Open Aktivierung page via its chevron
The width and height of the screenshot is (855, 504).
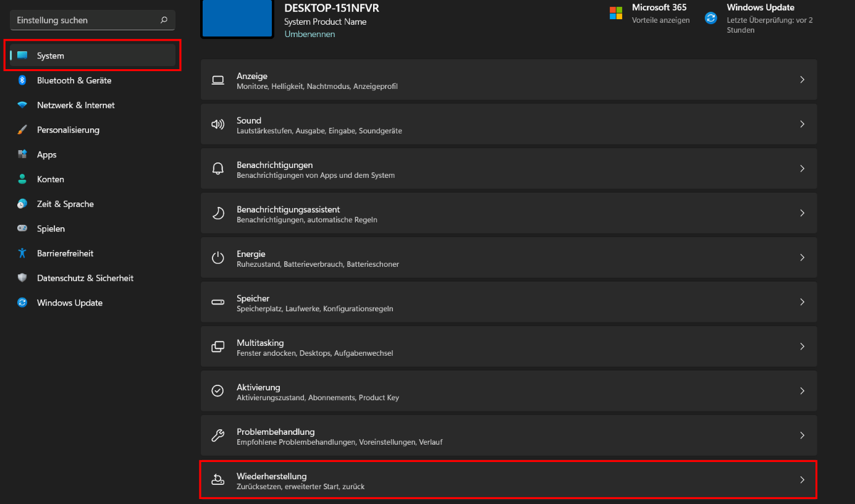point(802,391)
